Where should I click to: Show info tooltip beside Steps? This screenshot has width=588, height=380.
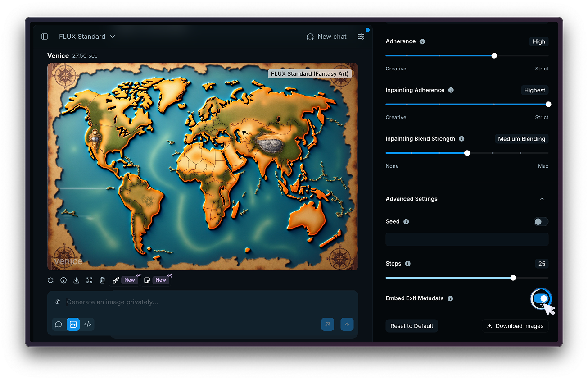tap(408, 264)
